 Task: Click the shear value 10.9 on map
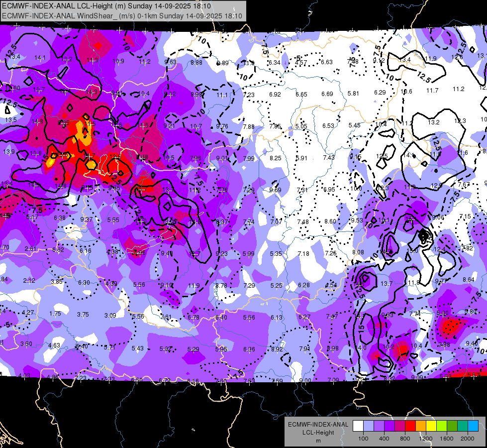point(118,61)
